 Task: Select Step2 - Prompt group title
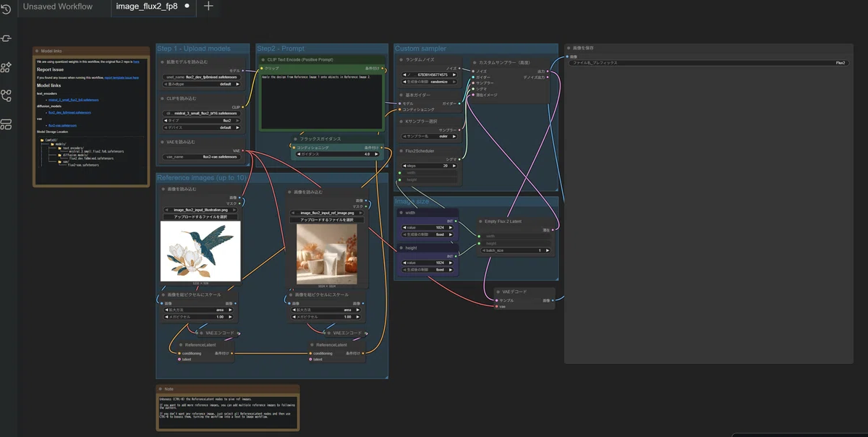click(281, 48)
